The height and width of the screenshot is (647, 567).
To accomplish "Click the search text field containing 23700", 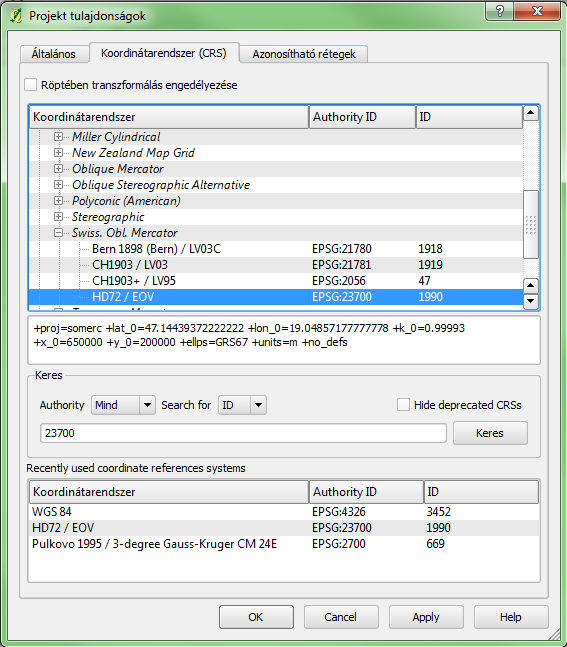I will 243,433.
